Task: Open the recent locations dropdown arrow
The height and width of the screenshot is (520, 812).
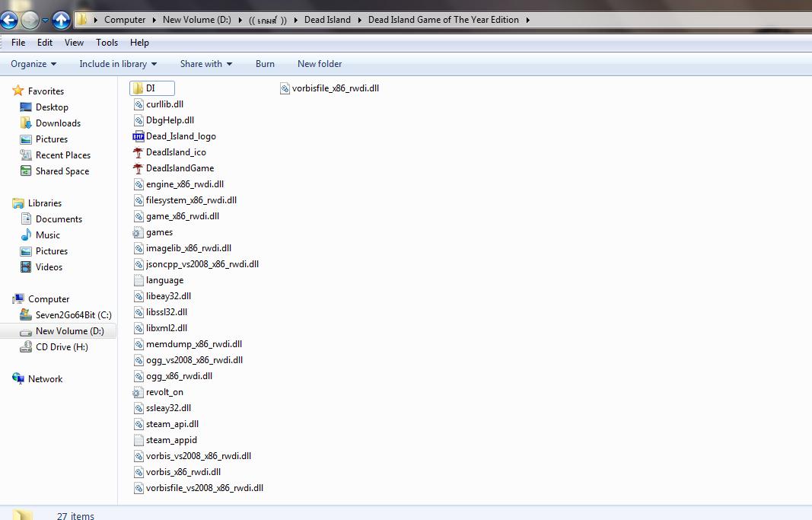Action: tap(45, 21)
